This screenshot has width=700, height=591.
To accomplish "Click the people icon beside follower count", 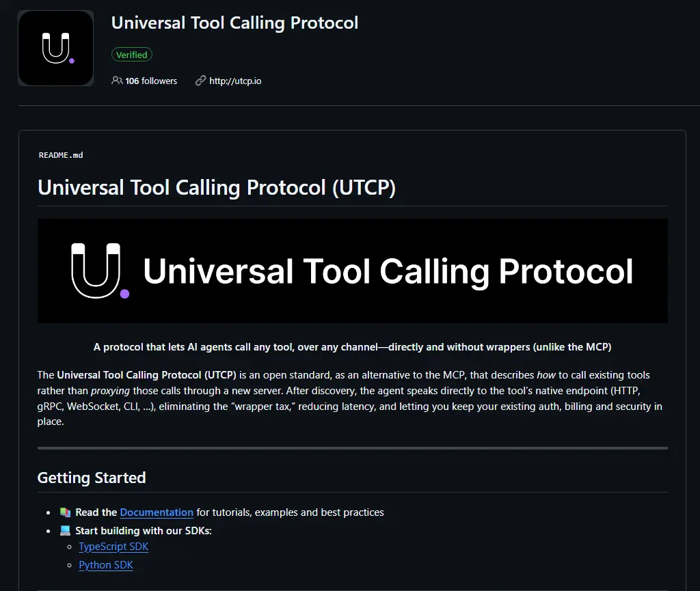I will (118, 81).
